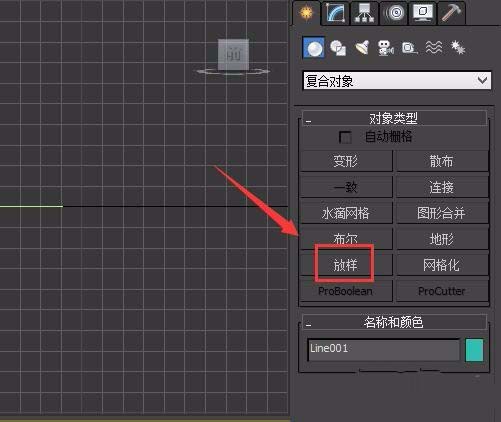Open the teal object color swatch

[x=474, y=350]
